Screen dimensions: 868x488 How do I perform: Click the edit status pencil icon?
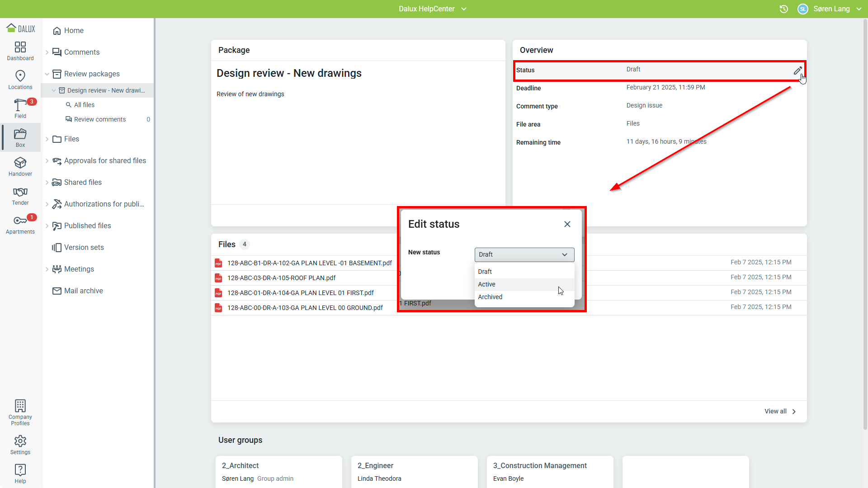pyautogui.click(x=797, y=70)
